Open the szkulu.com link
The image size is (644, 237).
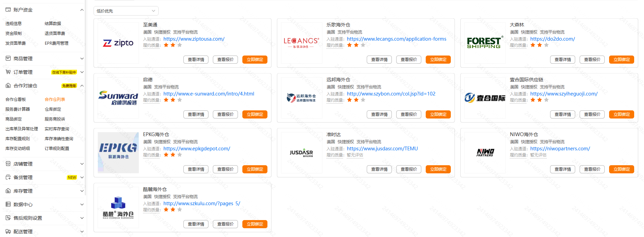pyautogui.click(x=202, y=203)
